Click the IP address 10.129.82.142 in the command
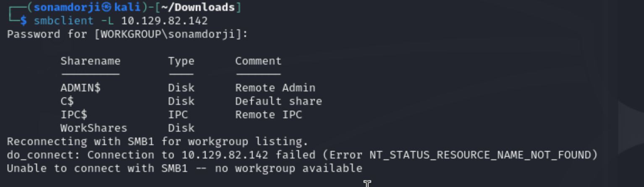Screen dimensions: 644x187 click(164, 21)
